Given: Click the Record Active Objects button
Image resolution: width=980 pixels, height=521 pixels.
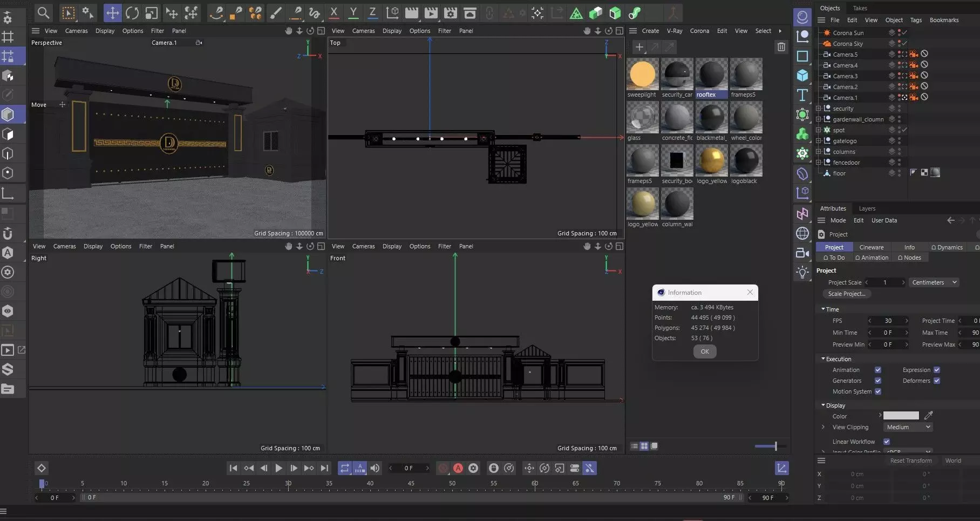Looking at the screenshot, I should pyautogui.click(x=443, y=468).
